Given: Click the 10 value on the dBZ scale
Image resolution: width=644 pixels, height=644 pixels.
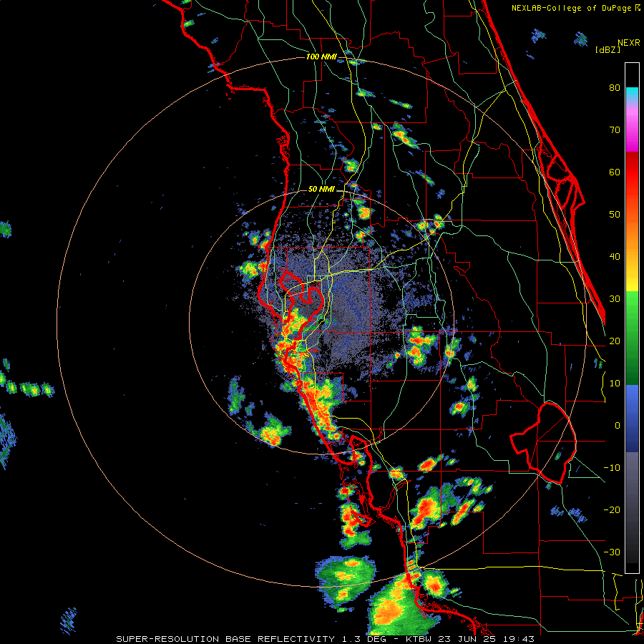Looking at the screenshot, I should click(615, 384).
